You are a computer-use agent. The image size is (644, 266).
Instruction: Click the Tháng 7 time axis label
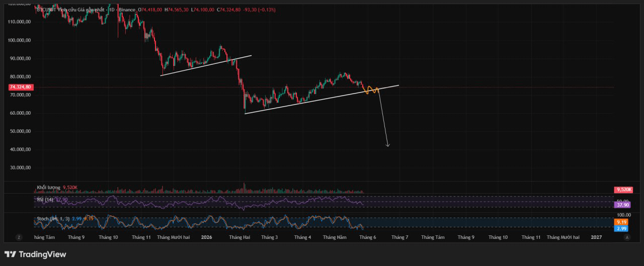pyautogui.click(x=400, y=237)
